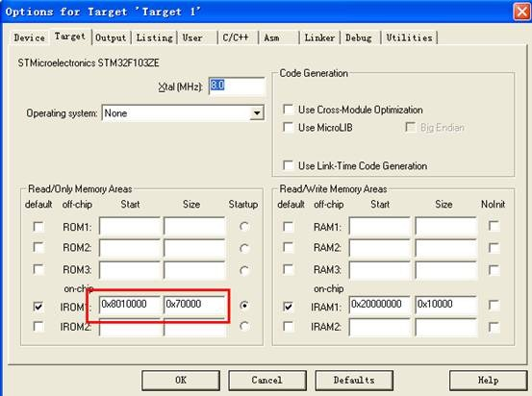
Task: Open the Linker tab
Action: (x=319, y=37)
